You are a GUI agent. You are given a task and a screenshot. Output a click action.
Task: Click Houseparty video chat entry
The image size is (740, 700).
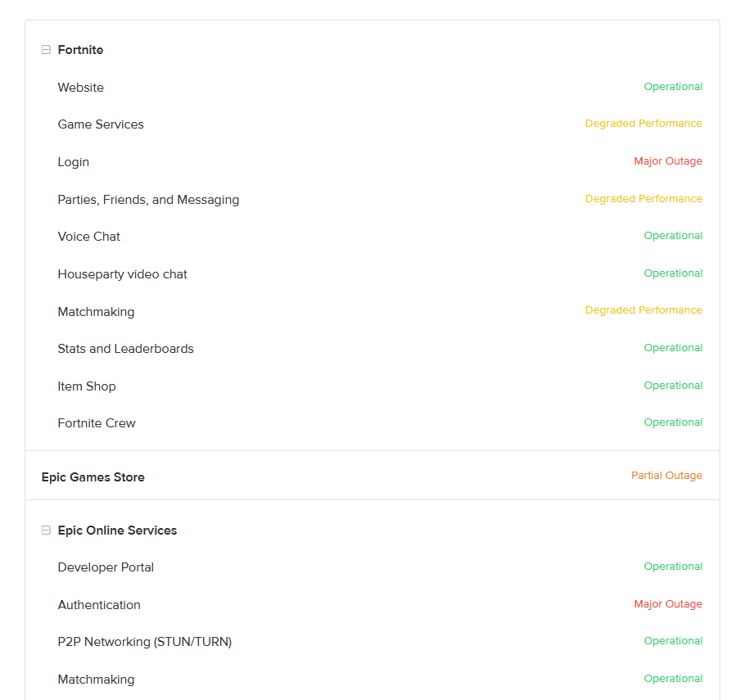click(x=123, y=274)
